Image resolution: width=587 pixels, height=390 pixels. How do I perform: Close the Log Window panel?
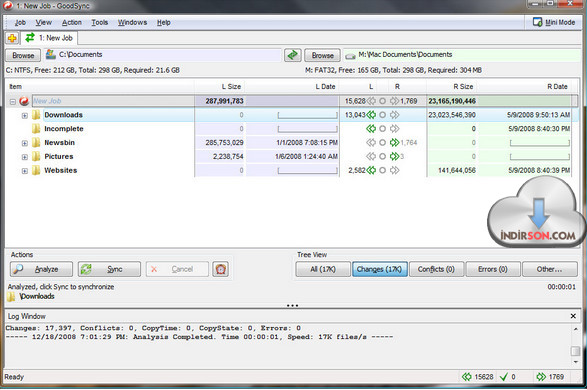pyautogui.click(x=573, y=316)
